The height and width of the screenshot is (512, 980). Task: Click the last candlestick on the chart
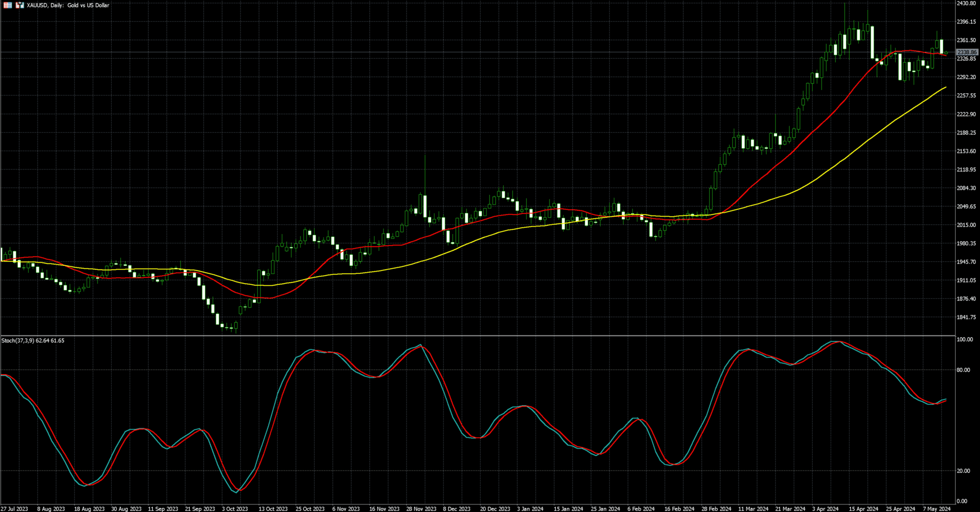(946, 54)
